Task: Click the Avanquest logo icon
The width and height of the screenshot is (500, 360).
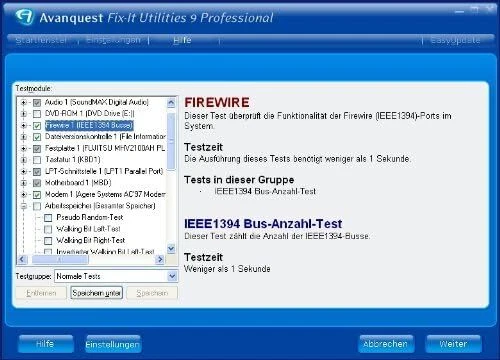Action: (x=25, y=16)
